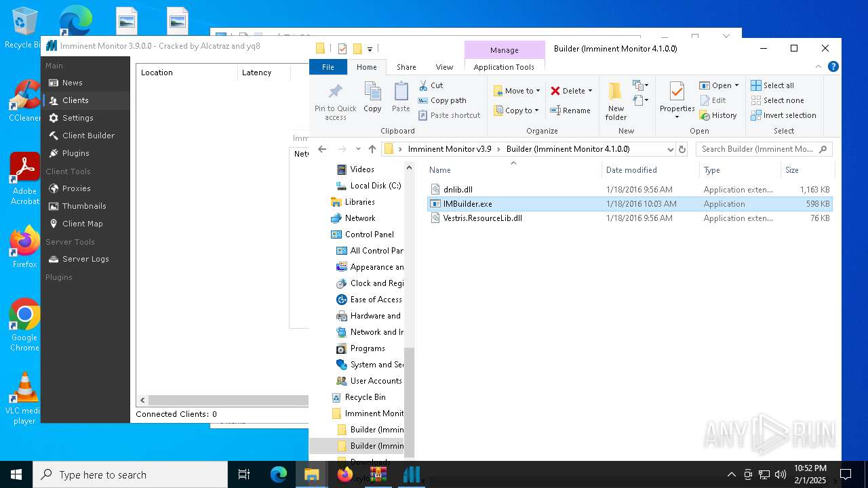The height and width of the screenshot is (488, 868).
Task: Open Firefox from the taskbar
Action: [x=344, y=474]
